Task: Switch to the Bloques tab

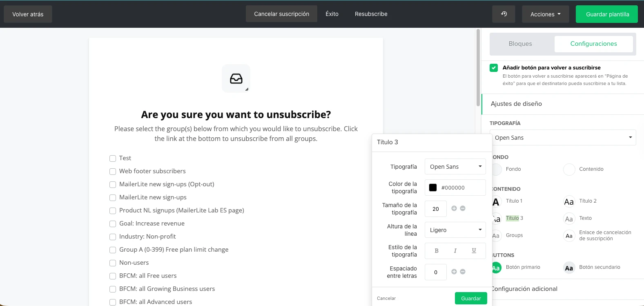Action: coord(520,44)
